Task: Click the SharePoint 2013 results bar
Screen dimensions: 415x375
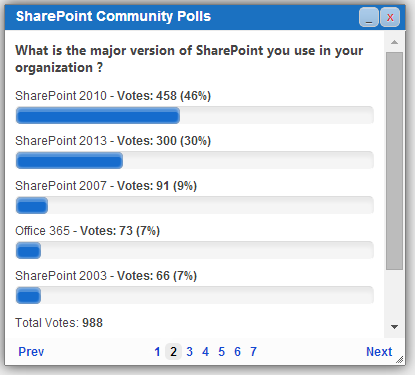Action: pyautogui.click(x=195, y=161)
